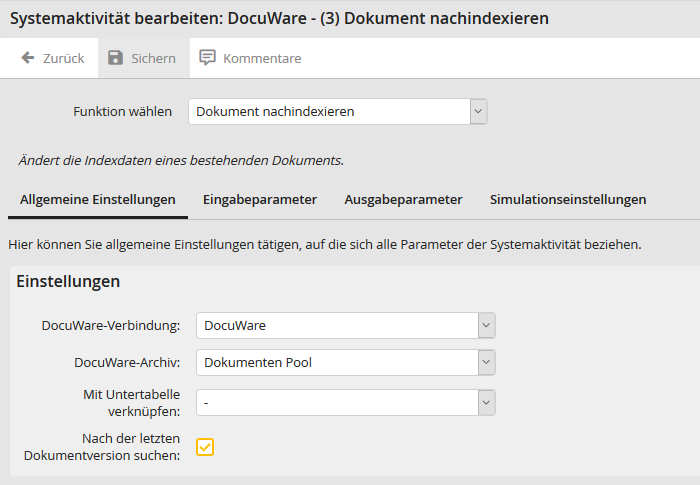Click the 'Dokument nachindexieren' function field

[329, 111]
